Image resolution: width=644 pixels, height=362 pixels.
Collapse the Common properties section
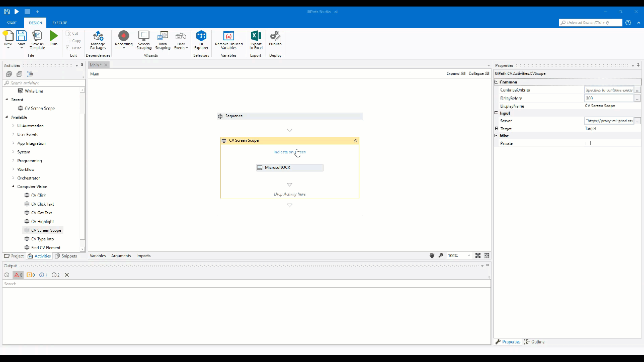pyautogui.click(x=497, y=82)
